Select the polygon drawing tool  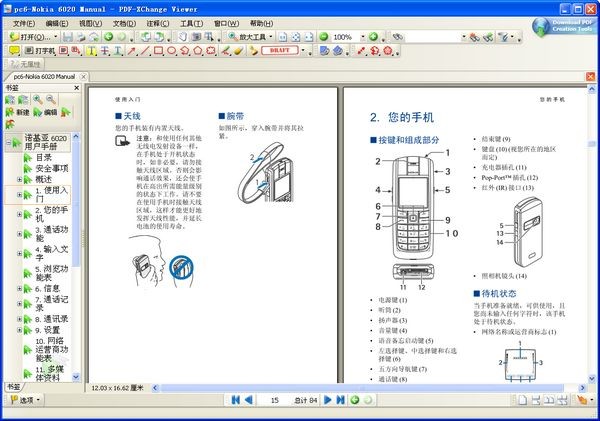pyautogui.click(x=198, y=51)
